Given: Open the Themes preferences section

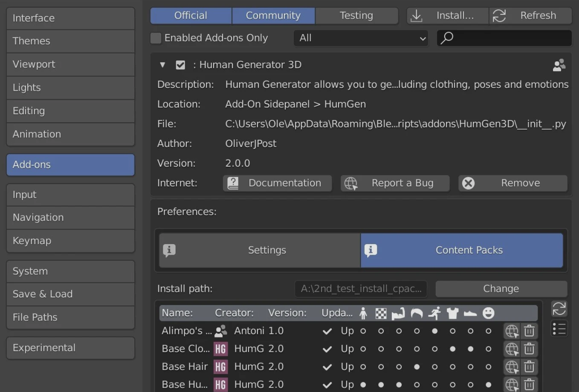Looking at the screenshot, I should click(x=71, y=41).
